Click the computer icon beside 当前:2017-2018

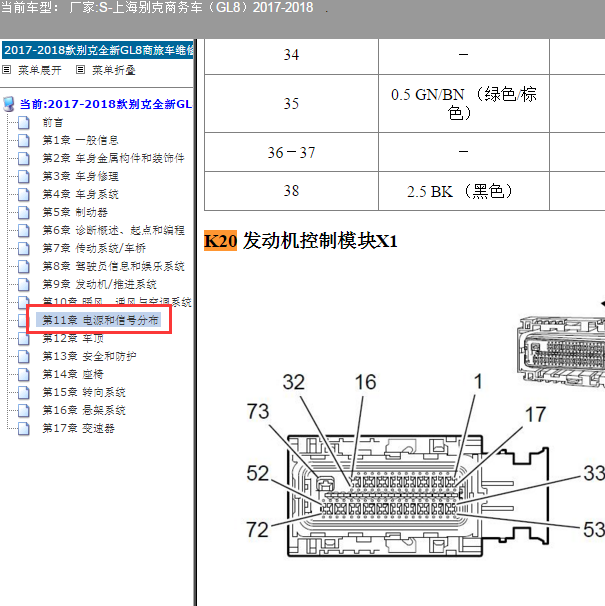(9, 104)
